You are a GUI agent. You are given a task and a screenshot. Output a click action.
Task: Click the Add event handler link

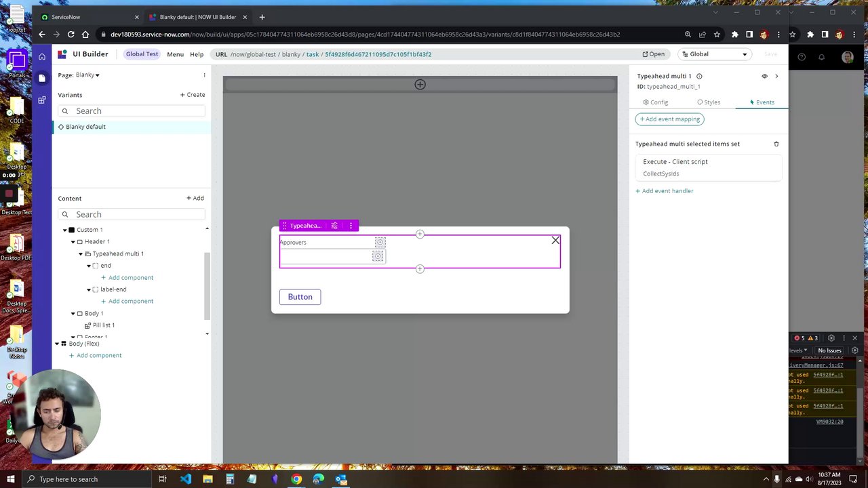(665, 191)
